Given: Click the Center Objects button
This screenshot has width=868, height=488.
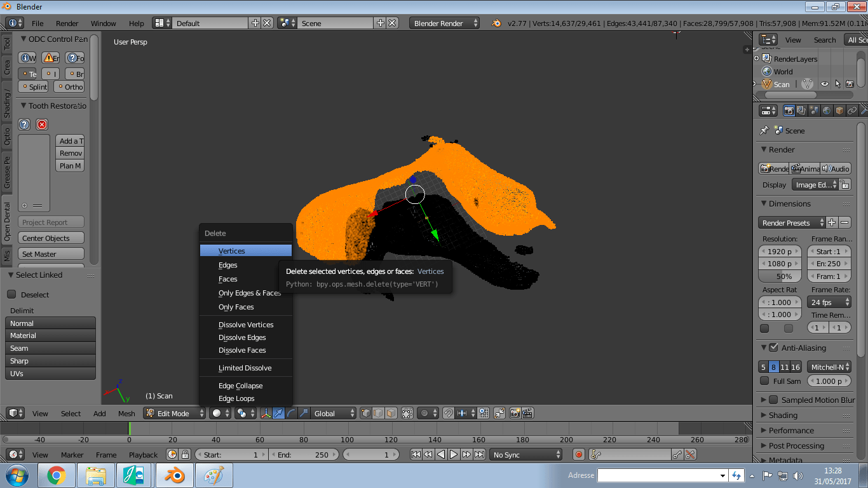Looking at the screenshot, I should coord(51,238).
